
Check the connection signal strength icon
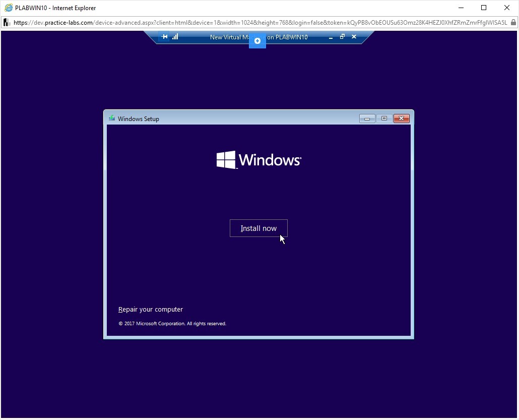[175, 37]
